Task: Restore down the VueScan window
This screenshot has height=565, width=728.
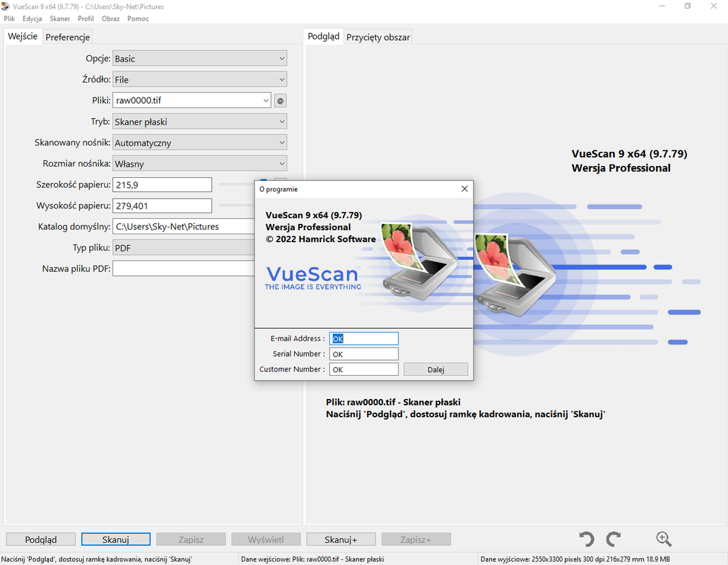Action: [x=688, y=6]
